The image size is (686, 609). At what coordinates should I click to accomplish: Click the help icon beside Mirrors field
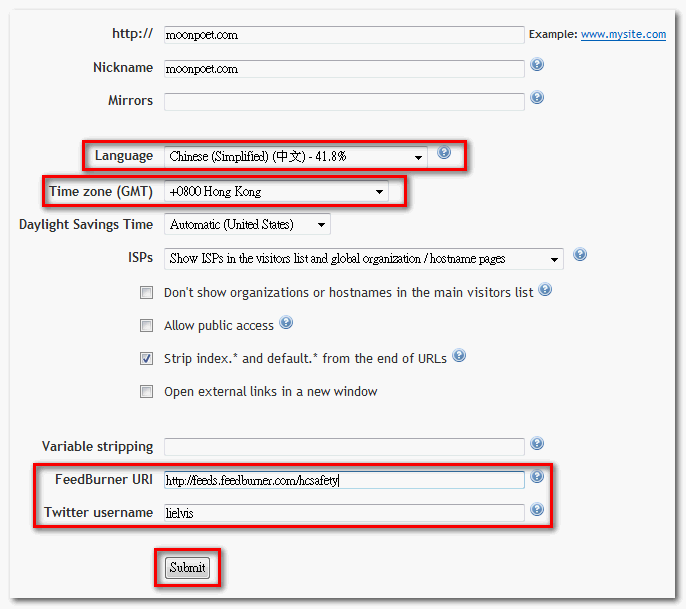[537, 98]
